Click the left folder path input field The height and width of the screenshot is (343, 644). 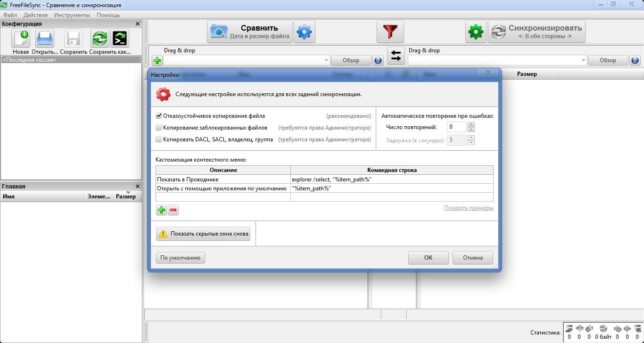click(243, 60)
